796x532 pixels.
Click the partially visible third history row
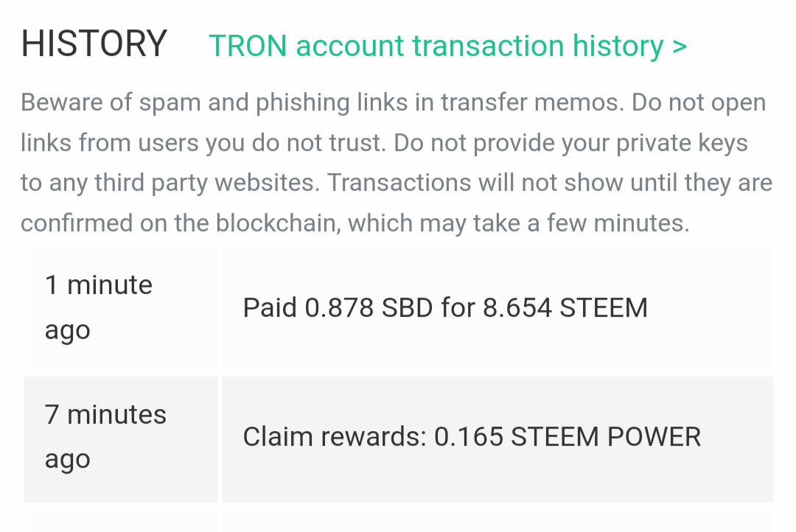click(398, 519)
